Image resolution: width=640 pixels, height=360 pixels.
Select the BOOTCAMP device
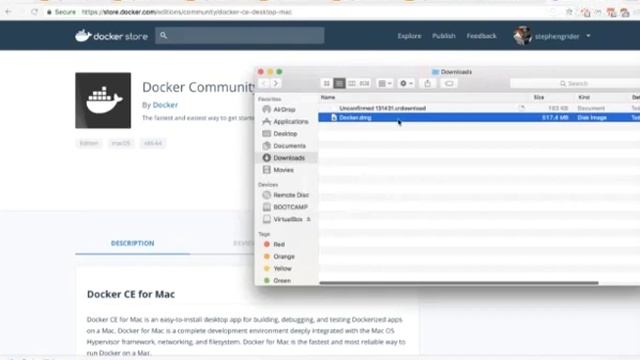[x=290, y=207]
